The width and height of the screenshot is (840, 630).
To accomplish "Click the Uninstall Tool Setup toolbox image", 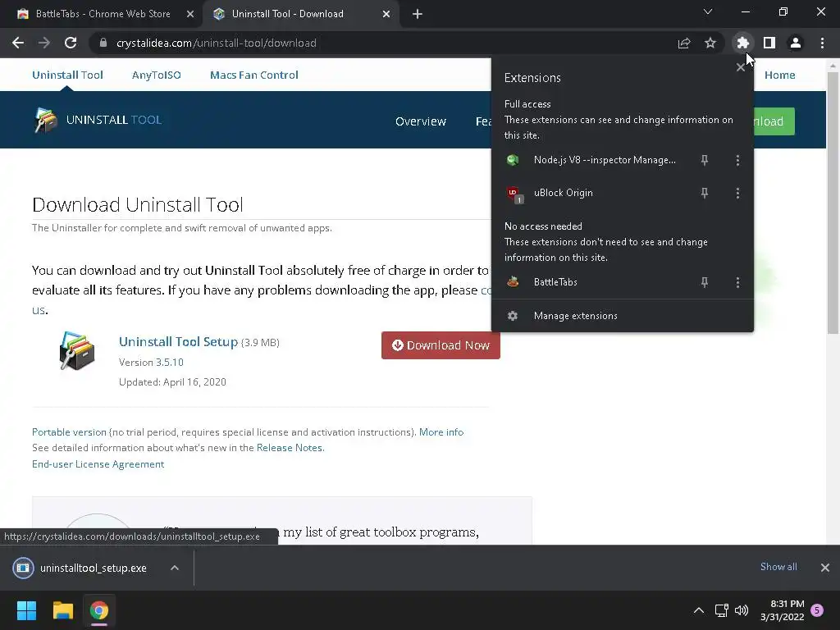I will [x=76, y=351].
